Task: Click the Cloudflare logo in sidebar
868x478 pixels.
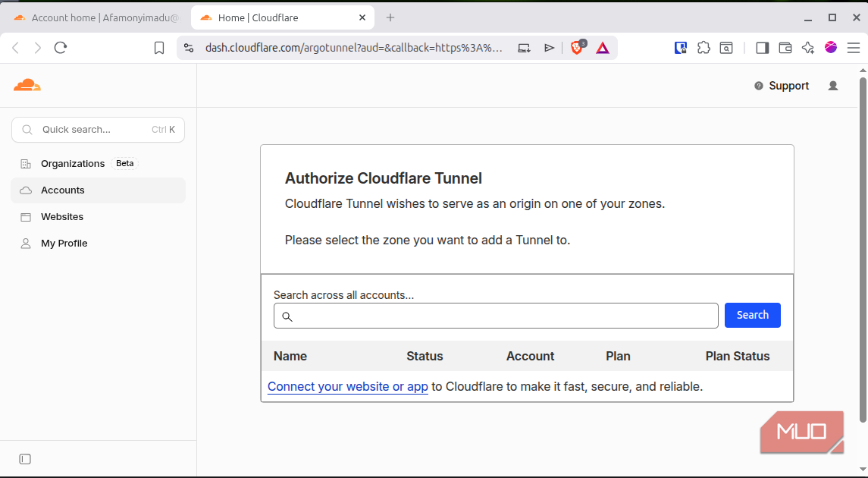Action: 27,85
